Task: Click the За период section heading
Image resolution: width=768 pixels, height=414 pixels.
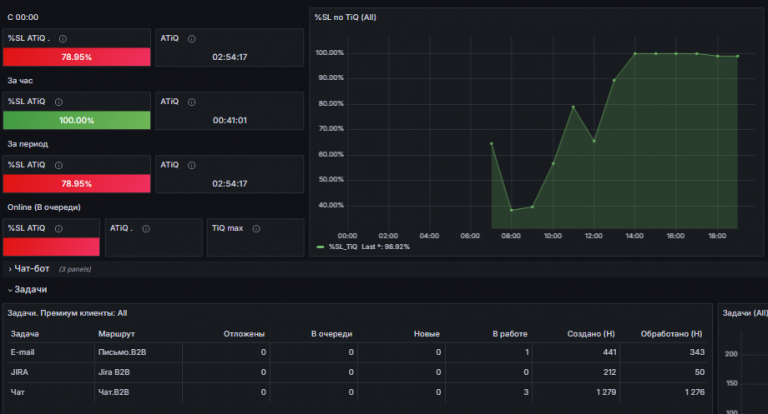Action: (x=27, y=144)
